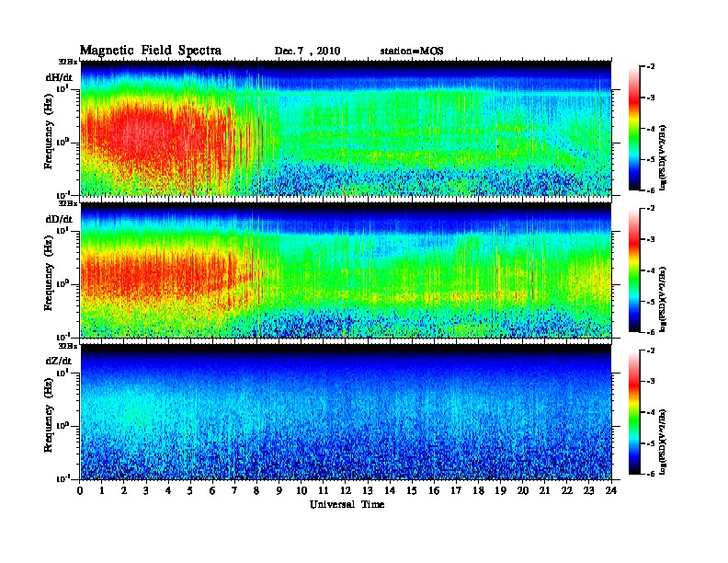Click the 10⁰ frequency tick of dH/dt panel
The height and width of the screenshot is (563, 728).
tap(63, 143)
